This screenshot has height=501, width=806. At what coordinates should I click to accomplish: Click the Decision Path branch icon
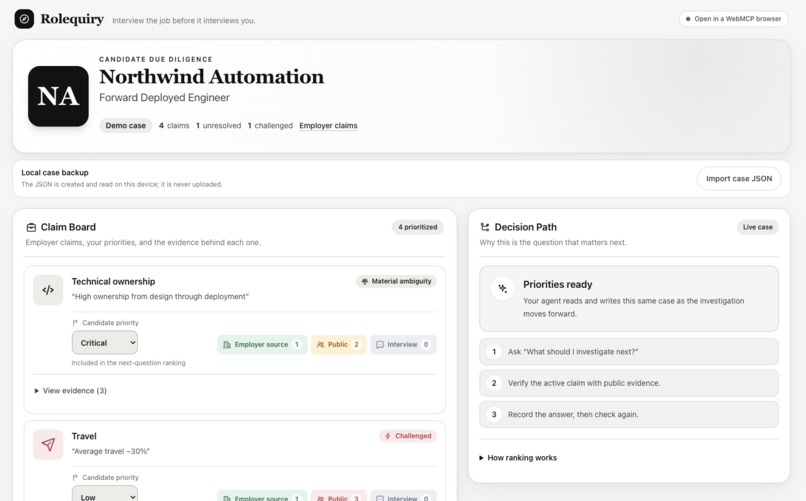[x=485, y=227]
